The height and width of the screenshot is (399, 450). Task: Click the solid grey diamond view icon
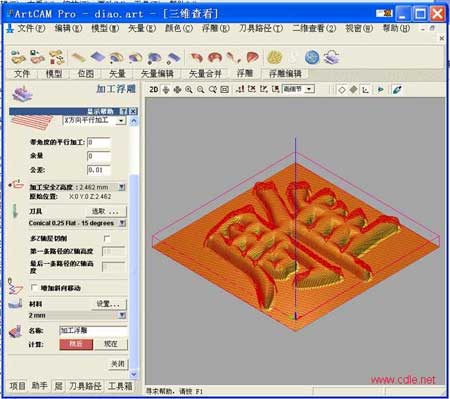(354, 89)
